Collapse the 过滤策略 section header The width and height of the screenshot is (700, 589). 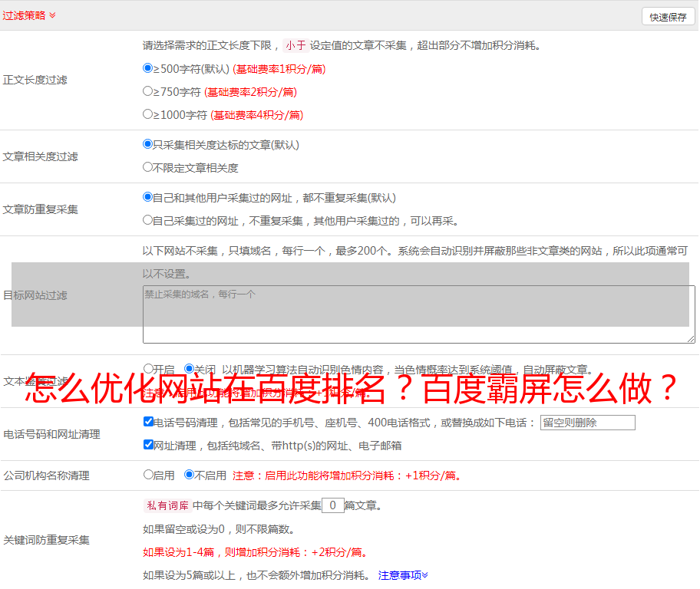(29, 15)
